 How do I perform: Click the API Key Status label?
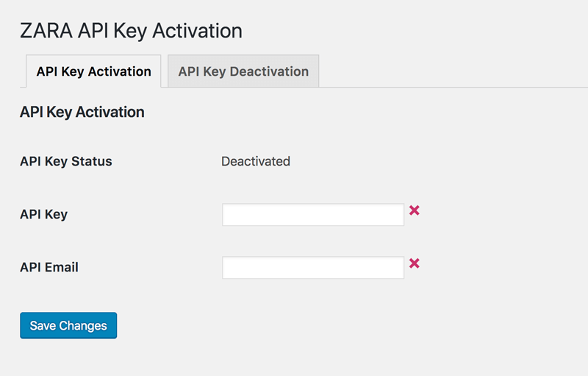[66, 161]
